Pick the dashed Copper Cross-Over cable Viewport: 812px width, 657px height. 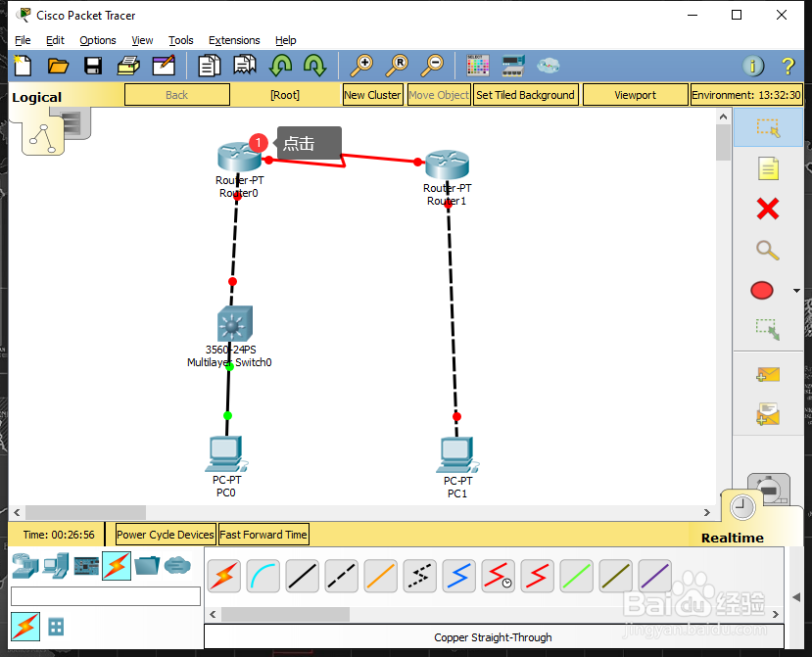click(342, 576)
